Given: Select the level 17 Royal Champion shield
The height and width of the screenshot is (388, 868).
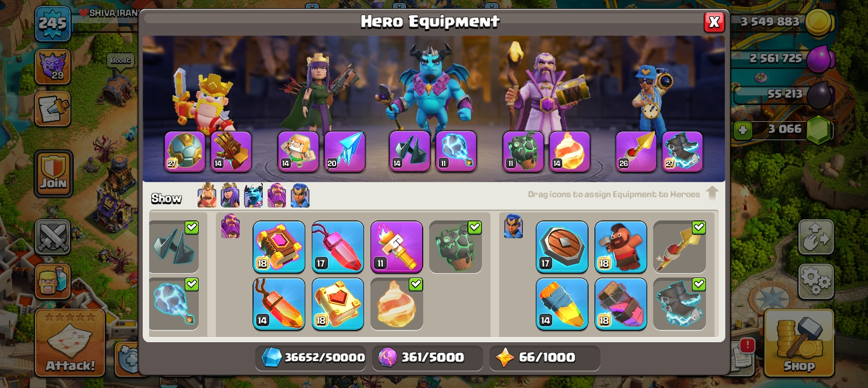Looking at the screenshot, I should [x=562, y=246].
